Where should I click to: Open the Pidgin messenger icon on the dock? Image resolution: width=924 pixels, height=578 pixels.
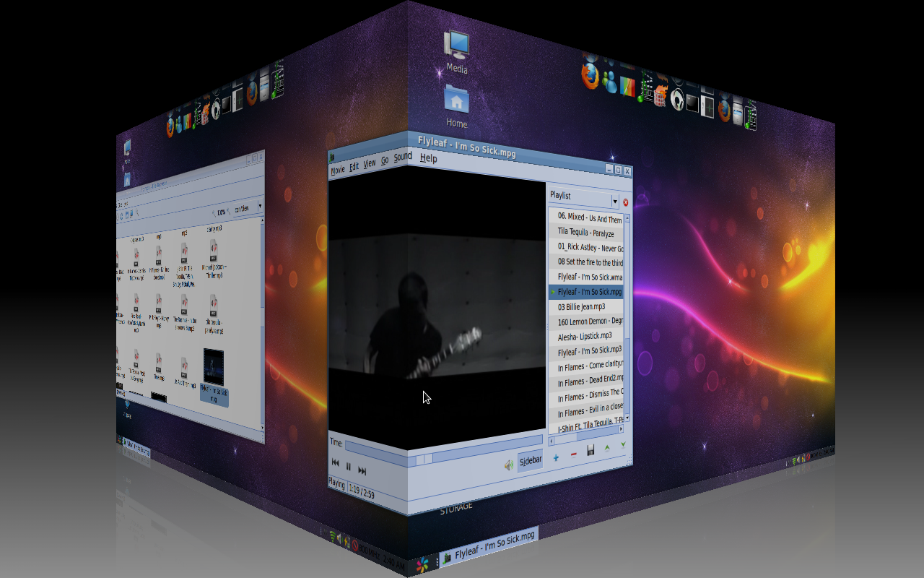coord(609,81)
